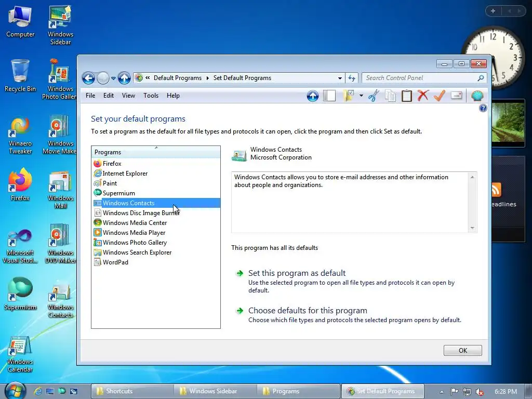Switch to the Programs taskbar button
Image resolution: width=532 pixels, height=399 pixels.
[299, 391]
